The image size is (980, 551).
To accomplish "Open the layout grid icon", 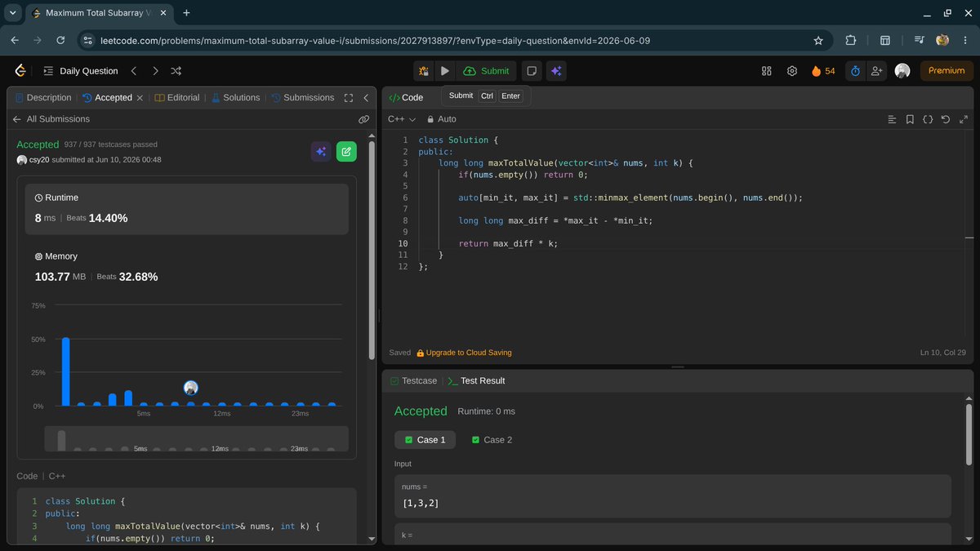I will [766, 71].
